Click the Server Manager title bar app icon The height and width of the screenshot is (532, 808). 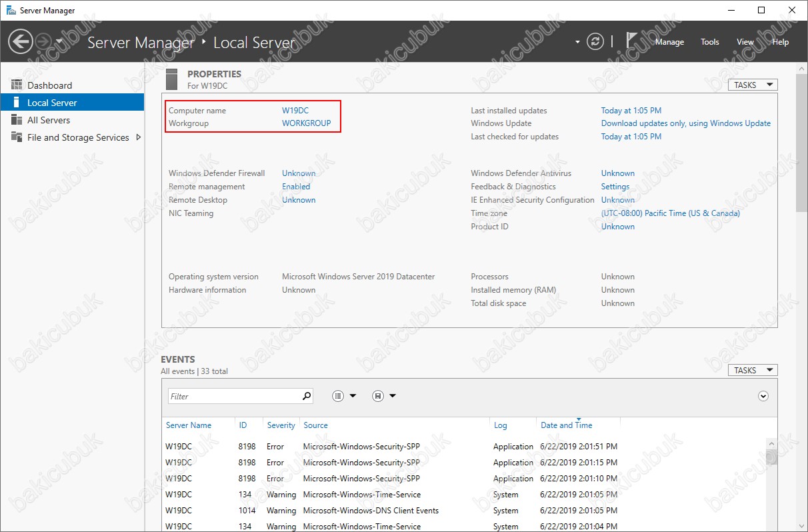pyautogui.click(x=11, y=10)
